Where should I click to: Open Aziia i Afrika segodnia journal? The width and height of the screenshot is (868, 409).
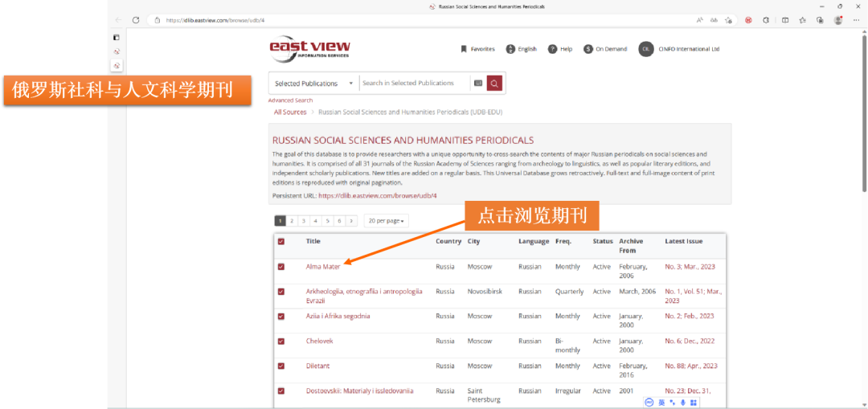point(338,316)
